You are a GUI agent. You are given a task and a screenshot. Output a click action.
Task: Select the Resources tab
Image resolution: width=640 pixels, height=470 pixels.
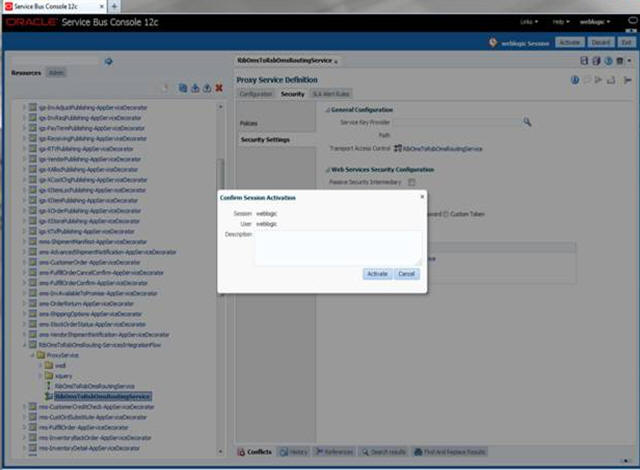[x=26, y=73]
